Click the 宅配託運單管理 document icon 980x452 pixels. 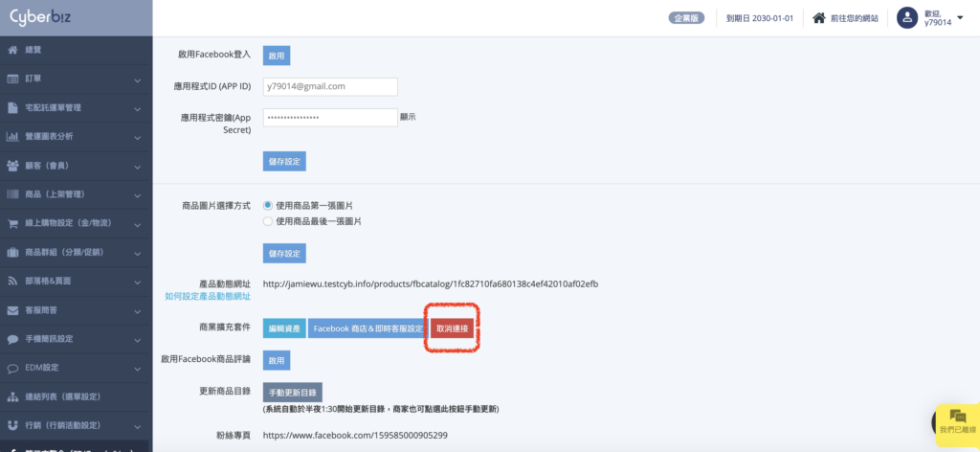pyautogui.click(x=12, y=107)
